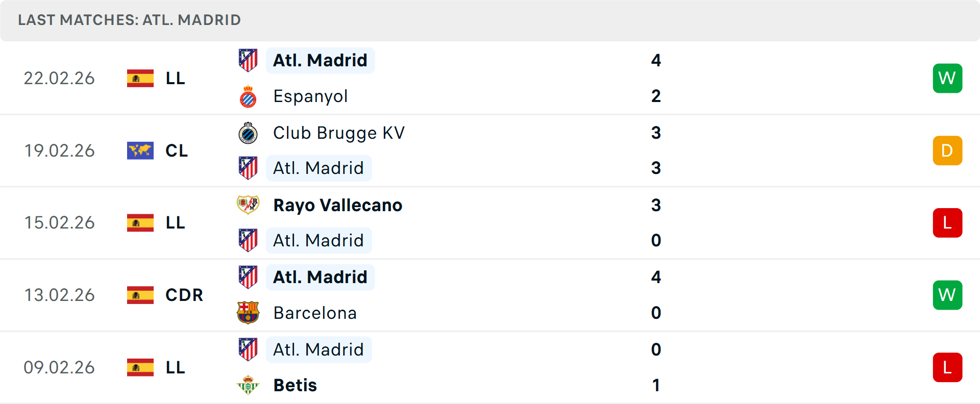
Task: Toggle the green W badge for Espanyol match
Action: click(947, 78)
